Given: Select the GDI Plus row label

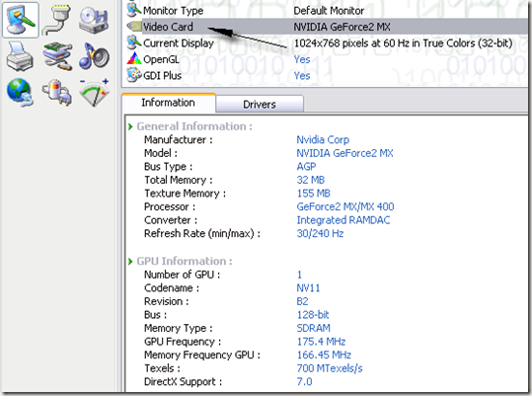Looking at the screenshot, I should pos(163,75).
